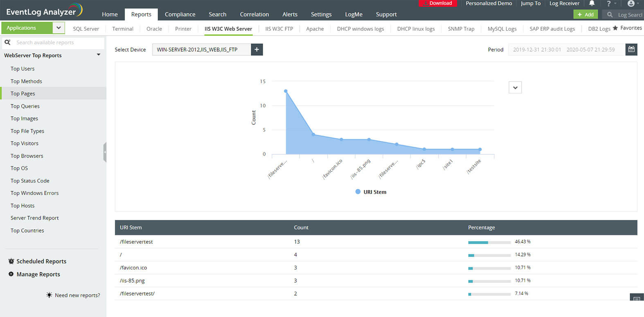Screen dimensions: 644x317
Task: Click the Period date range field
Action: (567, 50)
